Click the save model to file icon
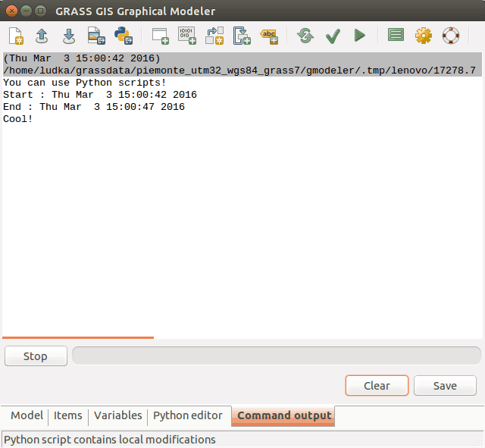 [69, 36]
